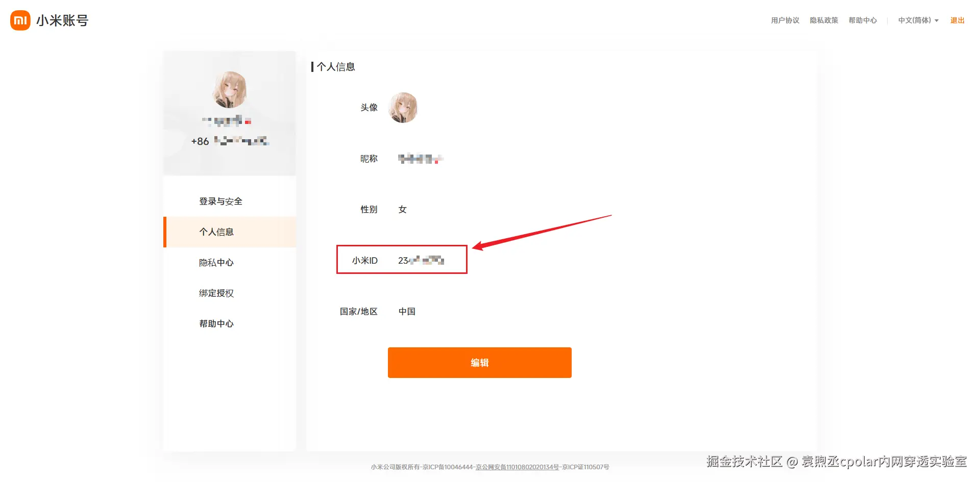
Task: Select the 个人信息 sidebar item
Action: click(x=230, y=232)
